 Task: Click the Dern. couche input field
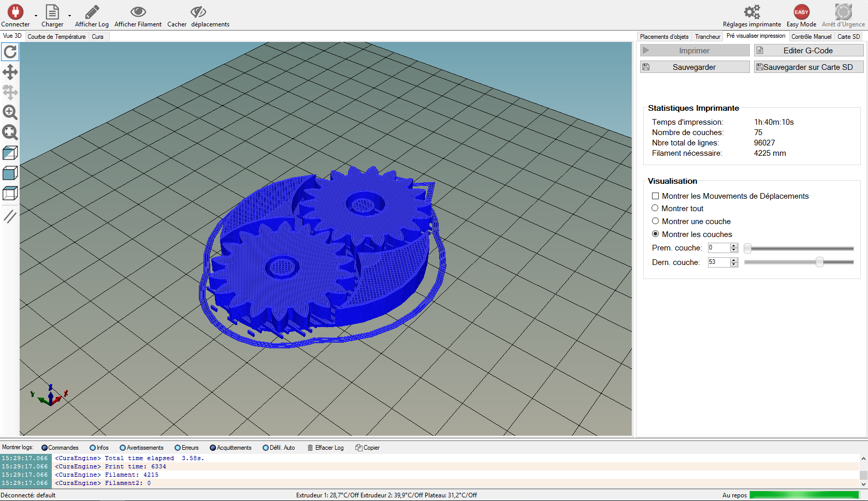[x=719, y=262]
